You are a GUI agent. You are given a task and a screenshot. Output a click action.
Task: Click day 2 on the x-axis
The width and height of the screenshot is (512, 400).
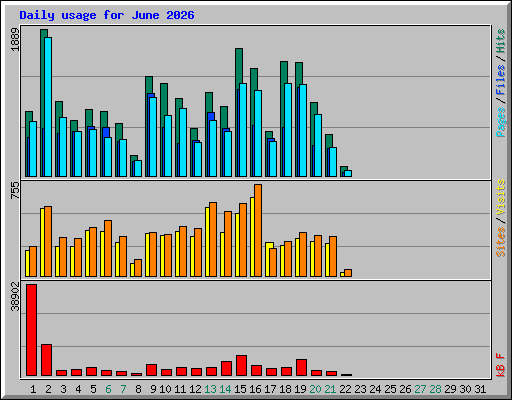pos(48,389)
